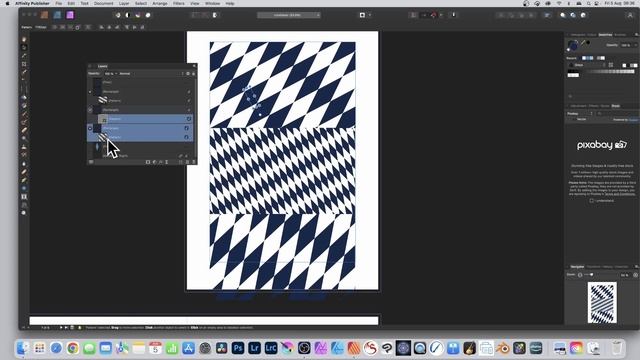Open Trash in the Dock
The height and width of the screenshot is (360, 640).
tap(617, 348)
